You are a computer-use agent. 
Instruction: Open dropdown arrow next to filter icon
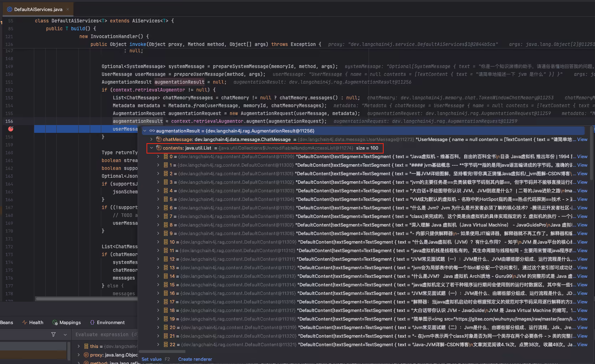tap(65, 334)
